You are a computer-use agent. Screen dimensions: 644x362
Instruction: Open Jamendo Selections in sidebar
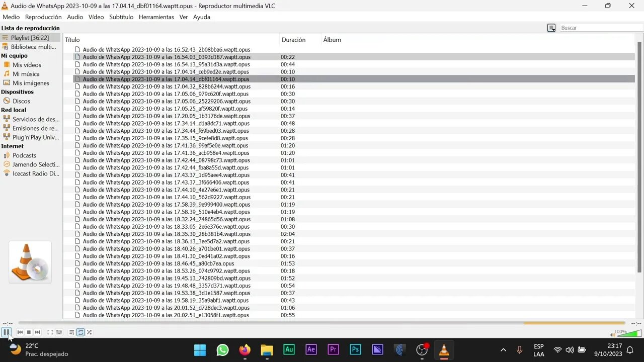tap(30, 164)
